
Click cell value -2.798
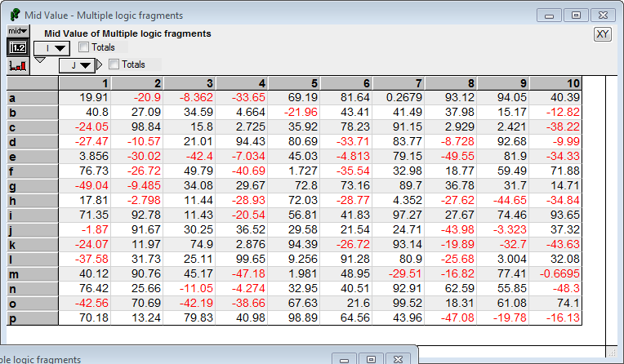(144, 200)
